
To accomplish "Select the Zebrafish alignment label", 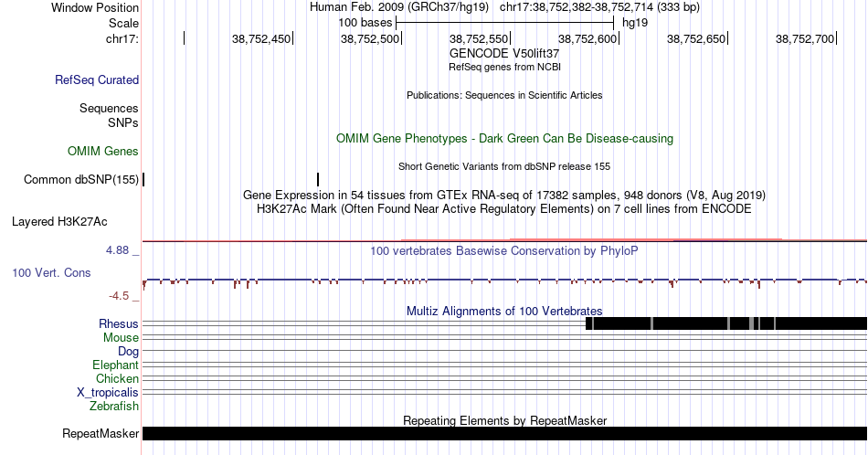I will pyautogui.click(x=114, y=406).
